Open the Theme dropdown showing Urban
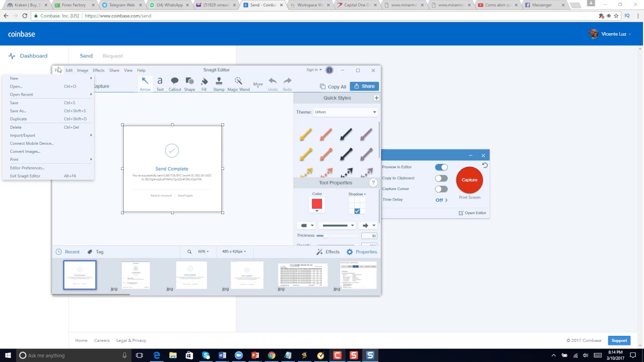This screenshot has height=362, width=644. pyautogui.click(x=345, y=112)
